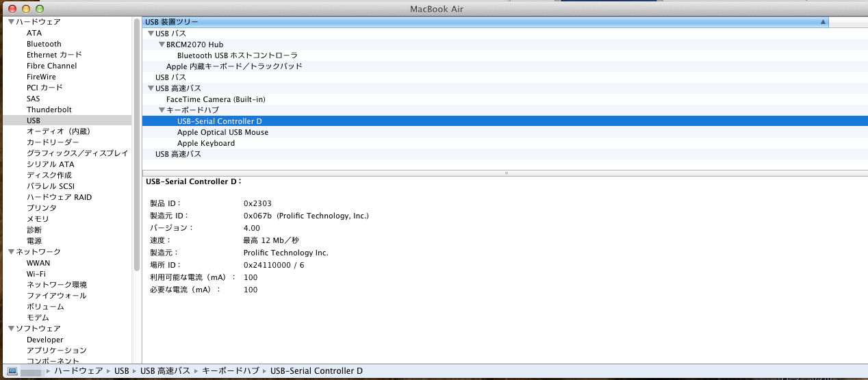Click the green zoom window button
The image size is (868, 380).
pyautogui.click(x=39, y=8)
